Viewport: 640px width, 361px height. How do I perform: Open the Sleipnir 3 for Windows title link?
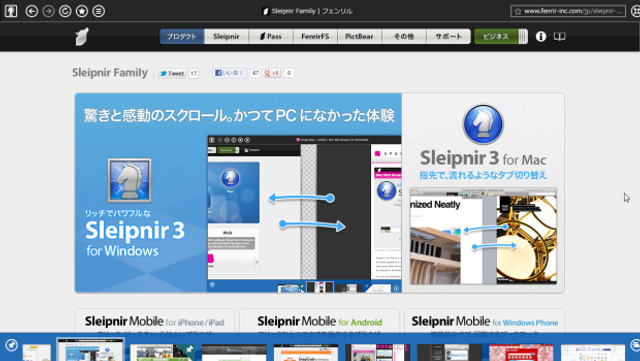tap(135, 238)
